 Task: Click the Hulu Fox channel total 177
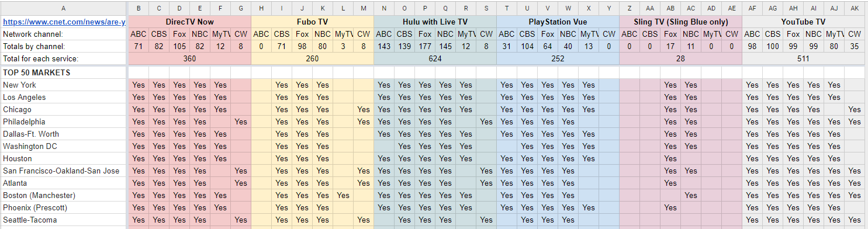(425, 46)
